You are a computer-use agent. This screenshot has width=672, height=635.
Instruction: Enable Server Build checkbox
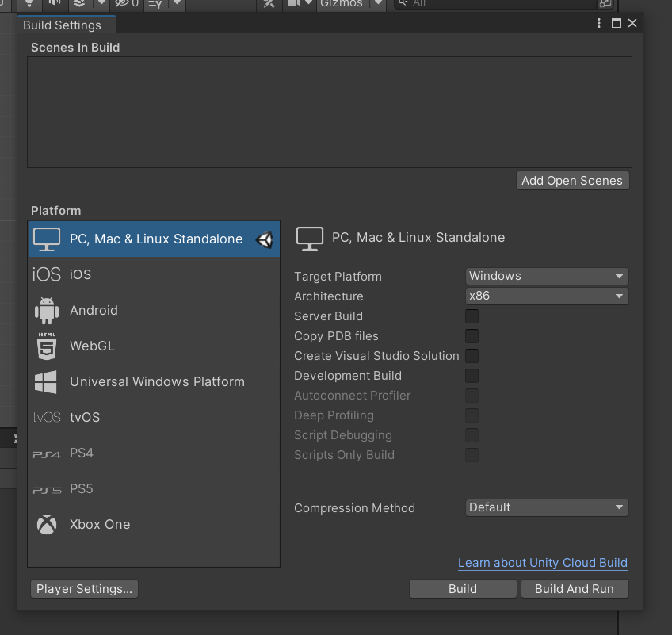[x=472, y=316]
